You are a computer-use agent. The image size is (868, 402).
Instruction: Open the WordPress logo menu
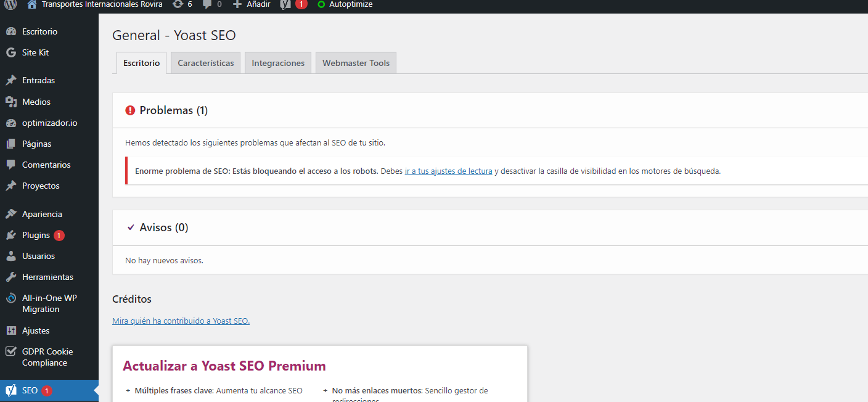(x=10, y=4)
